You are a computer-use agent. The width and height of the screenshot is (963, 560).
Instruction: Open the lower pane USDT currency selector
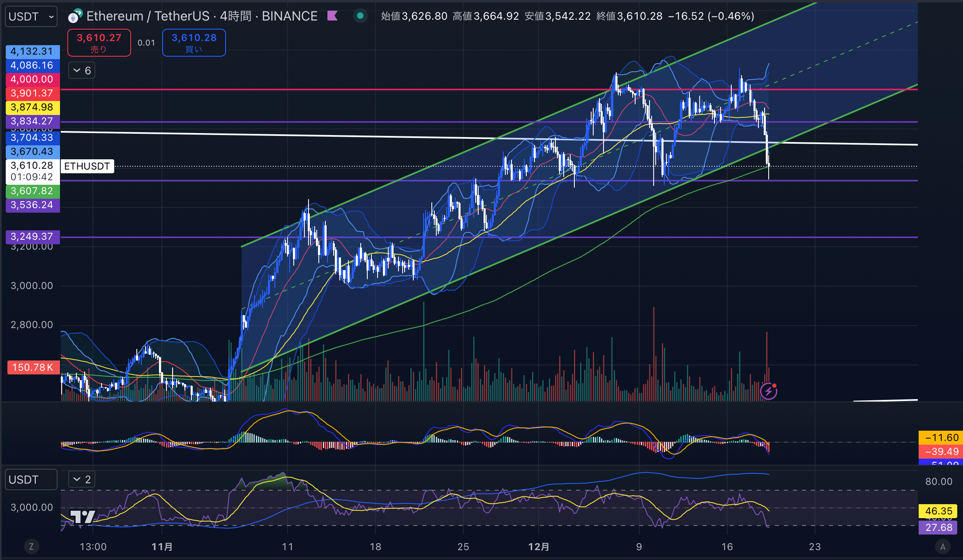(x=31, y=480)
